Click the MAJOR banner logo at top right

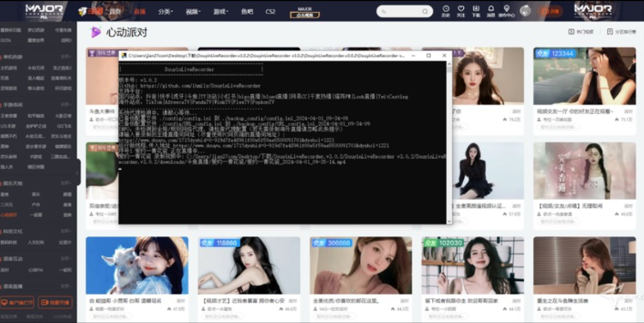[x=593, y=11]
